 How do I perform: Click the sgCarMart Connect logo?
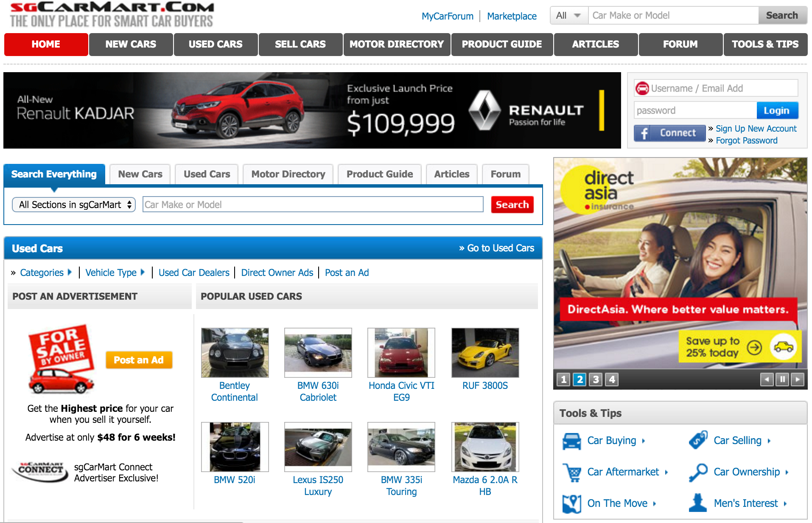pos(40,471)
